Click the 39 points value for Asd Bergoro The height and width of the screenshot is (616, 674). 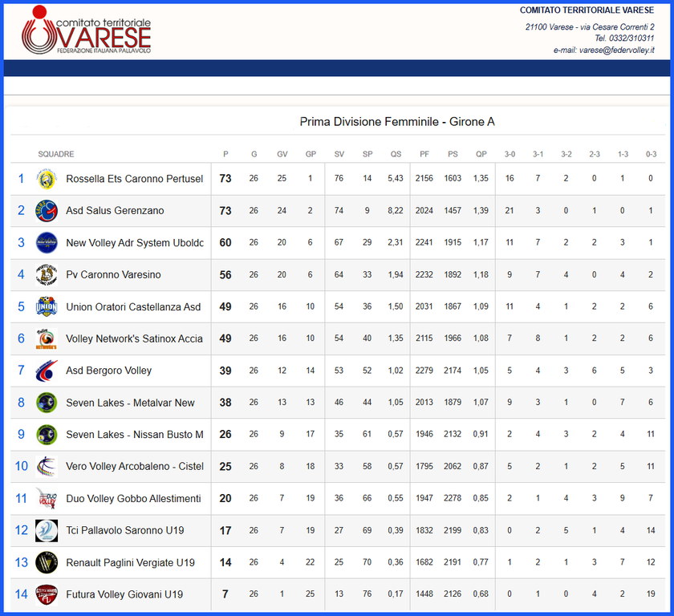[x=225, y=371]
